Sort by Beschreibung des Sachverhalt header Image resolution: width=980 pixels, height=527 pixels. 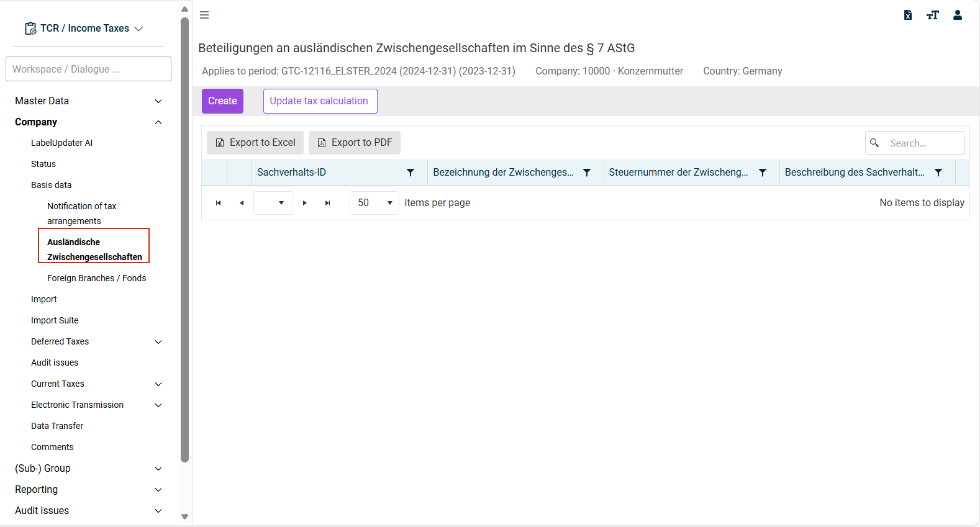point(855,173)
